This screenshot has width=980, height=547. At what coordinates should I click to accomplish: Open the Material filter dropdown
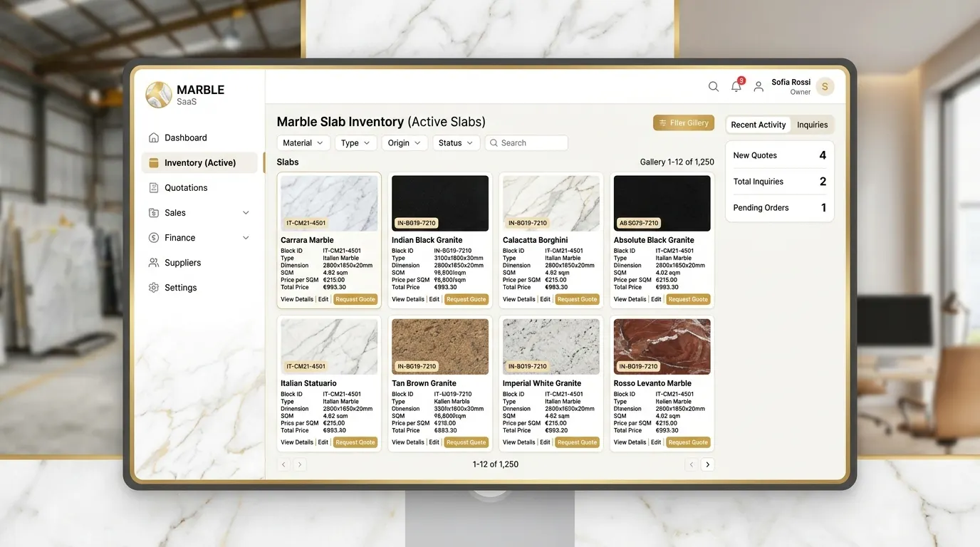click(x=303, y=143)
